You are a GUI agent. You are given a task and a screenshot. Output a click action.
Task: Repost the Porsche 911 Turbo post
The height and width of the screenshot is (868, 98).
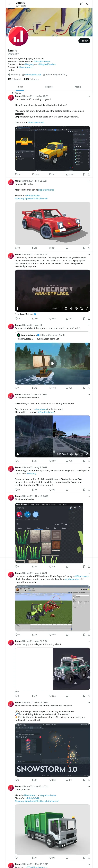tap(34, 248)
